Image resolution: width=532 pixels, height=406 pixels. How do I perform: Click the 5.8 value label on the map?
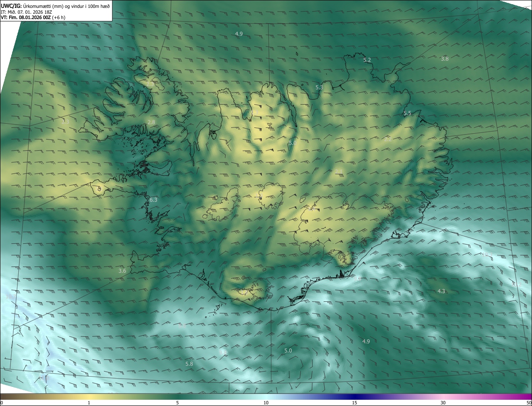click(189, 364)
